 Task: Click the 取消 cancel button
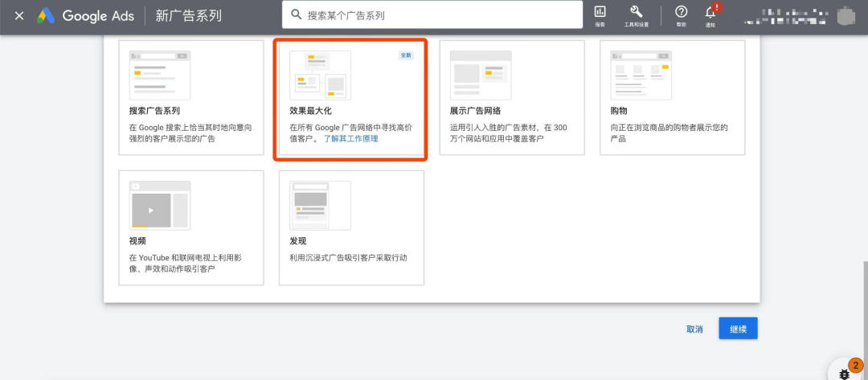point(694,329)
